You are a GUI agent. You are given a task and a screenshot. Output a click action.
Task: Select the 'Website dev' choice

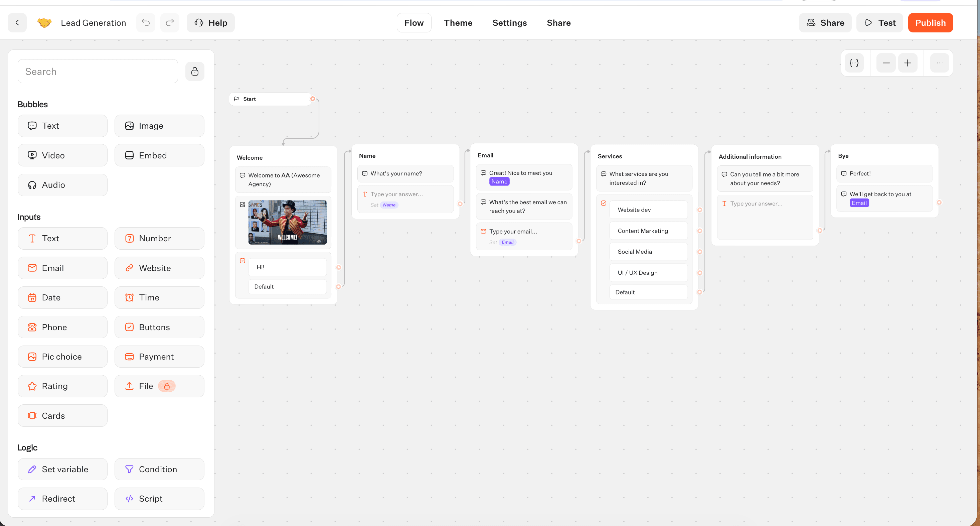tap(649, 210)
